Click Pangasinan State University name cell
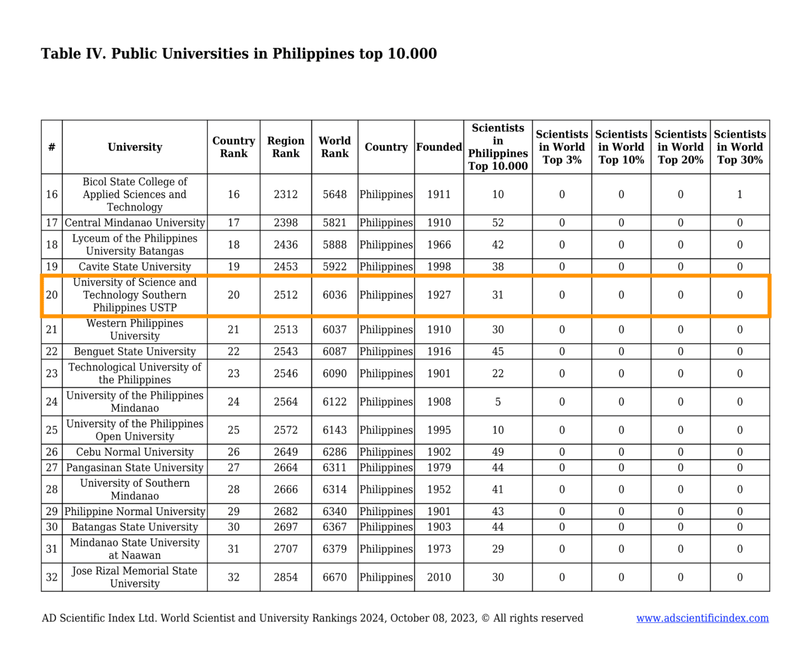The image size is (812, 650). [x=135, y=468]
